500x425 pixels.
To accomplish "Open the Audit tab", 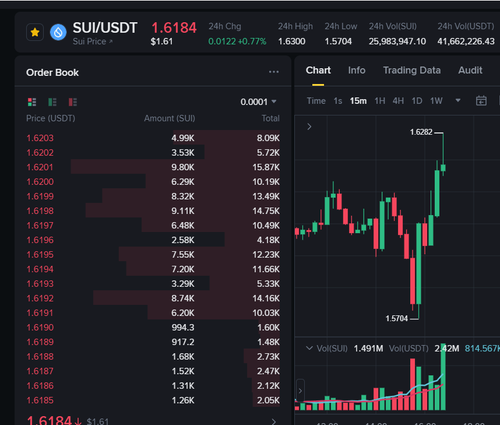I will pyautogui.click(x=470, y=70).
